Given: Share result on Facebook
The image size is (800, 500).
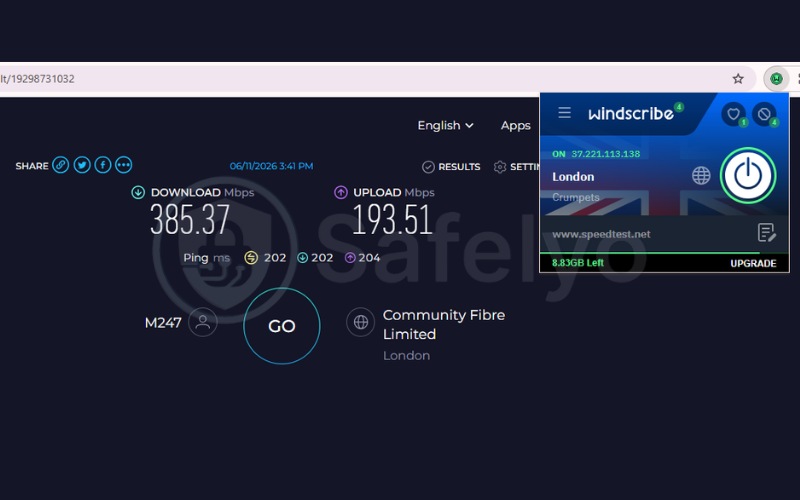Looking at the screenshot, I should coord(103,165).
